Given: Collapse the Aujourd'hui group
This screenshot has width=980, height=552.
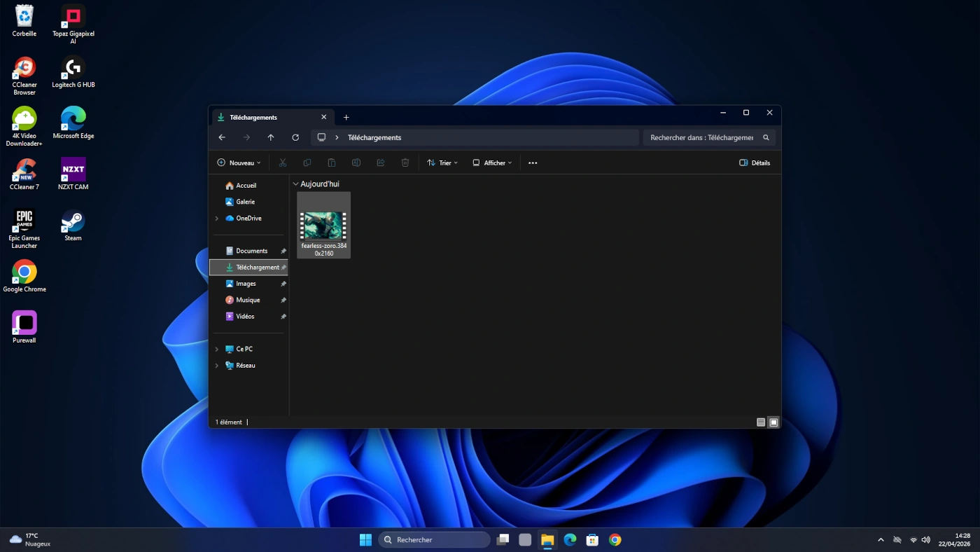Looking at the screenshot, I should point(295,184).
